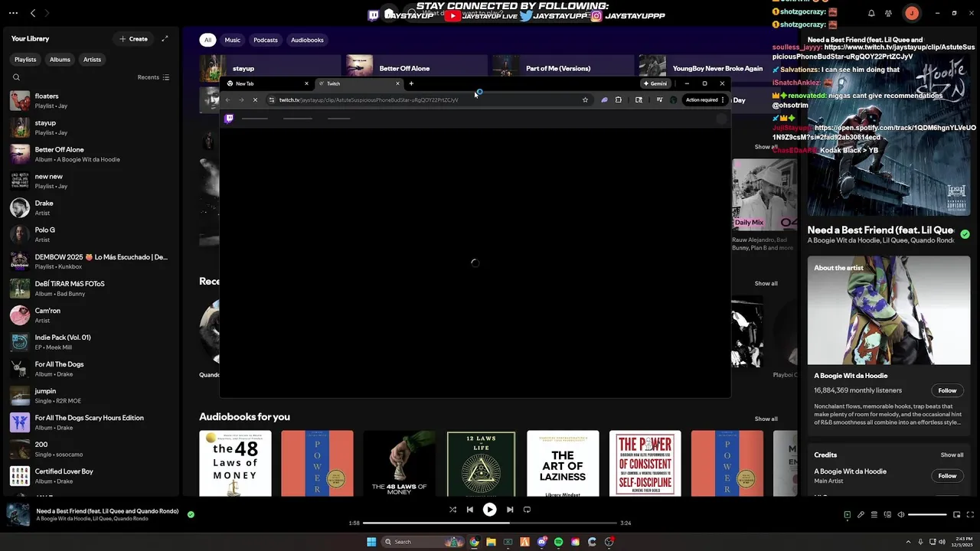The width and height of the screenshot is (980, 551).
Task: Select the Artists filter chip
Action: pyautogui.click(x=92, y=60)
